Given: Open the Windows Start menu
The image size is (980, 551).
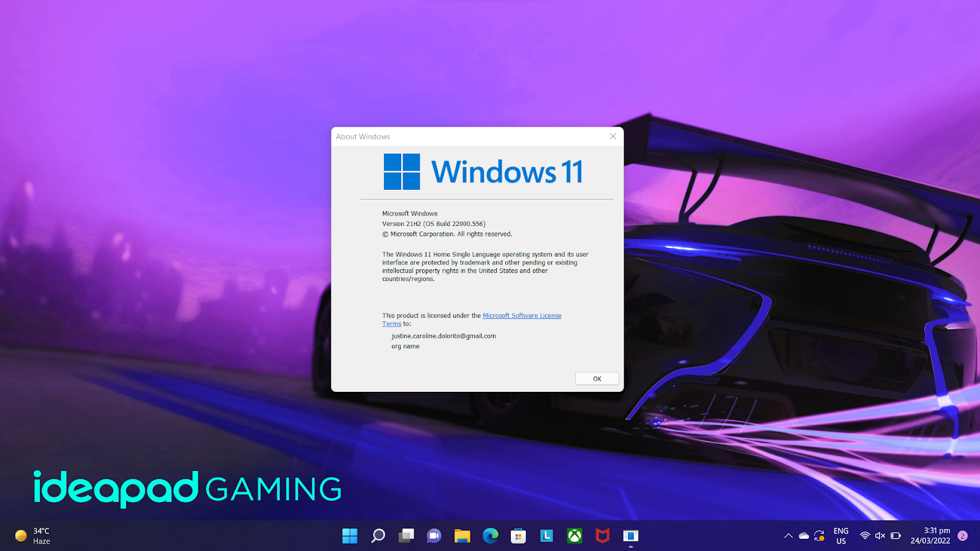Looking at the screenshot, I should click(350, 536).
